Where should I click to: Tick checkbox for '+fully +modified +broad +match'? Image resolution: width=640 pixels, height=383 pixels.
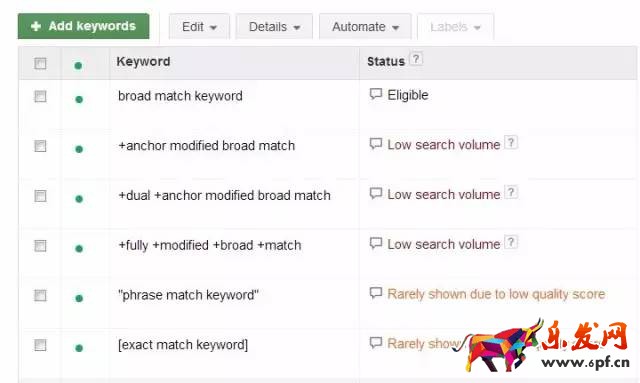pos(40,246)
